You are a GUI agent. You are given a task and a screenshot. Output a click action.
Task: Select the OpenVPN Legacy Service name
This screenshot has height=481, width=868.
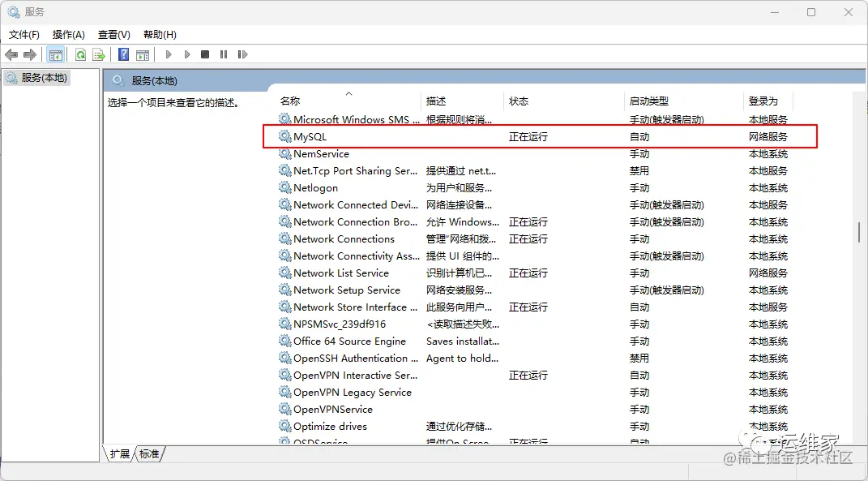pyautogui.click(x=353, y=392)
